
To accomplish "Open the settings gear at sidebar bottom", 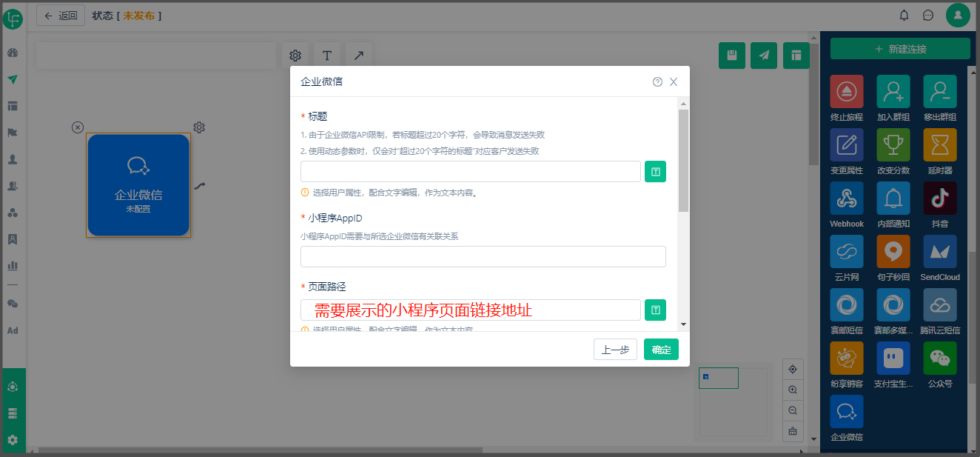I will [x=13, y=440].
